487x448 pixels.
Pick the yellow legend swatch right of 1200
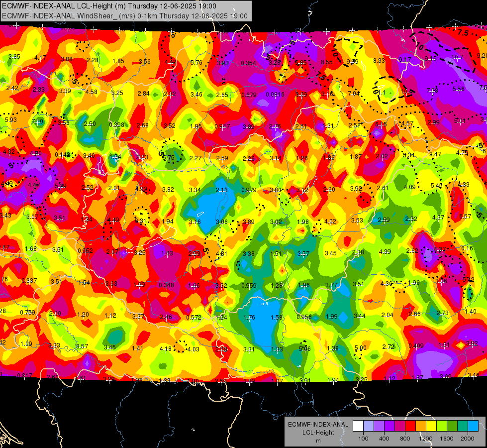tap(431, 426)
